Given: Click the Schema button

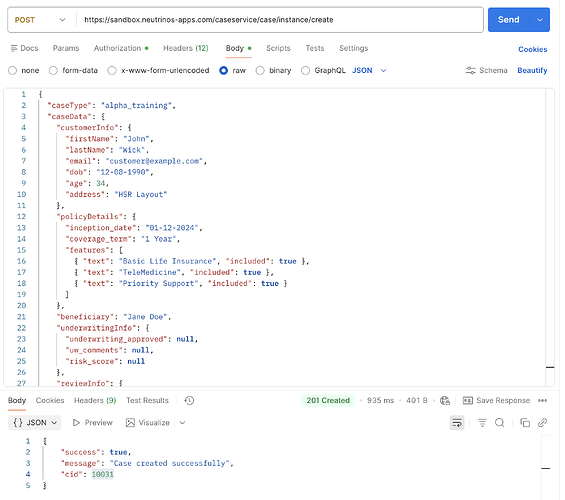Looking at the screenshot, I should point(486,71).
